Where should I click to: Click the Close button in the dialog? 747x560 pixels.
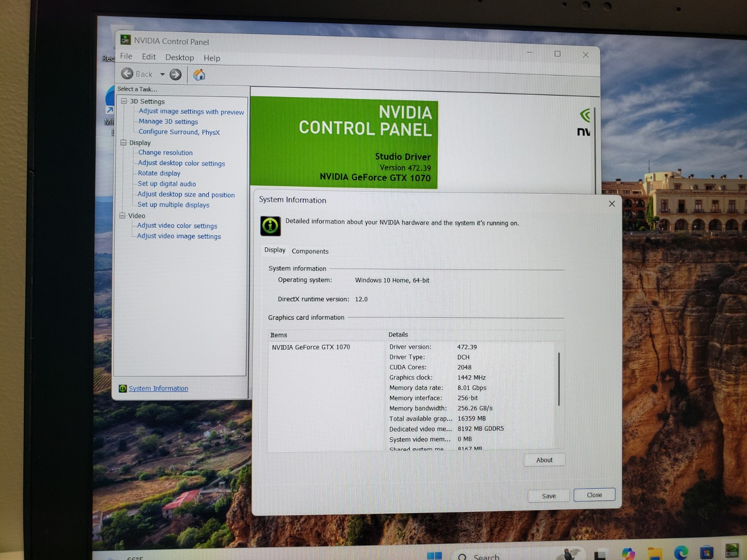pyautogui.click(x=594, y=495)
